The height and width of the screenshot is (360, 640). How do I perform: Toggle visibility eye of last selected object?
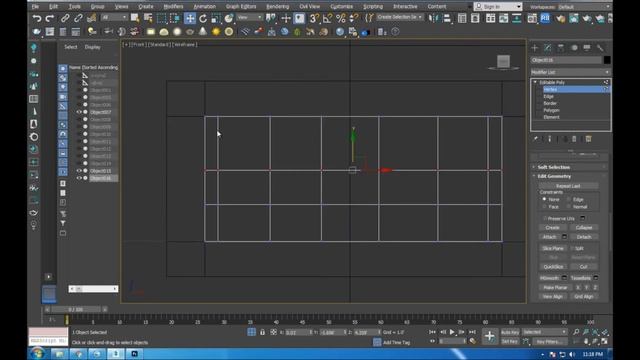(79, 178)
